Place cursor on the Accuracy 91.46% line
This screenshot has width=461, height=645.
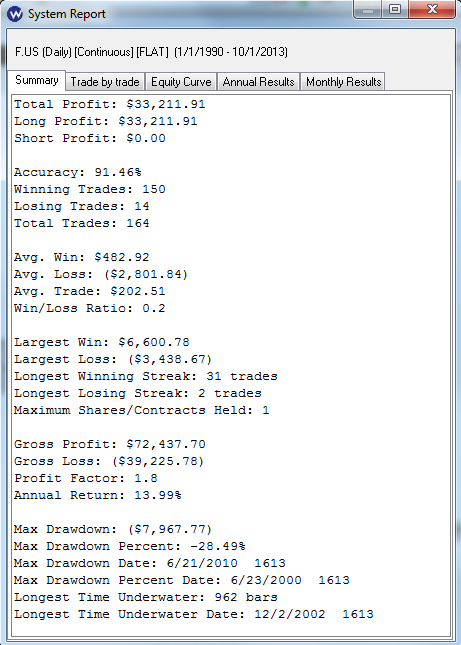[x=78, y=172]
